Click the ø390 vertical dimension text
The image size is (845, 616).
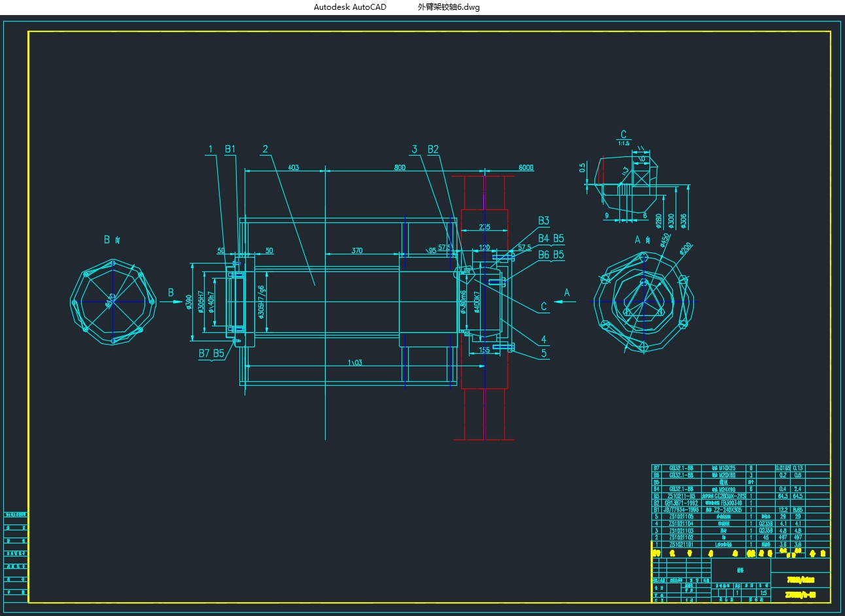point(189,303)
